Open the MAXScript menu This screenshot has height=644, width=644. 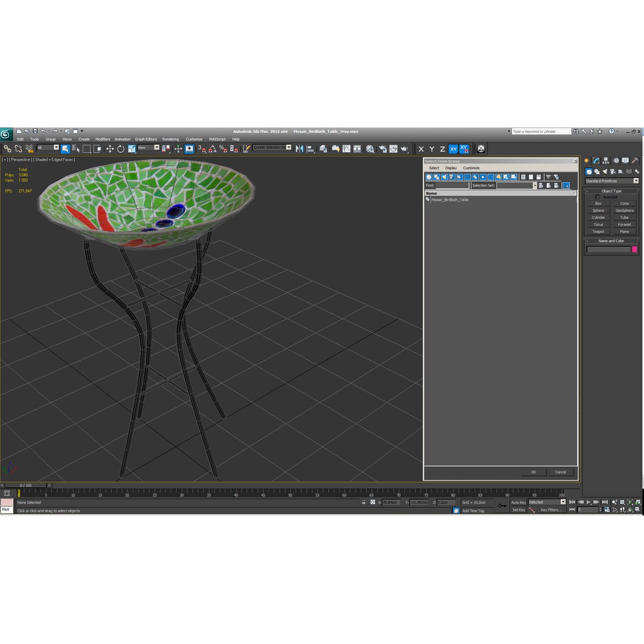click(217, 139)
